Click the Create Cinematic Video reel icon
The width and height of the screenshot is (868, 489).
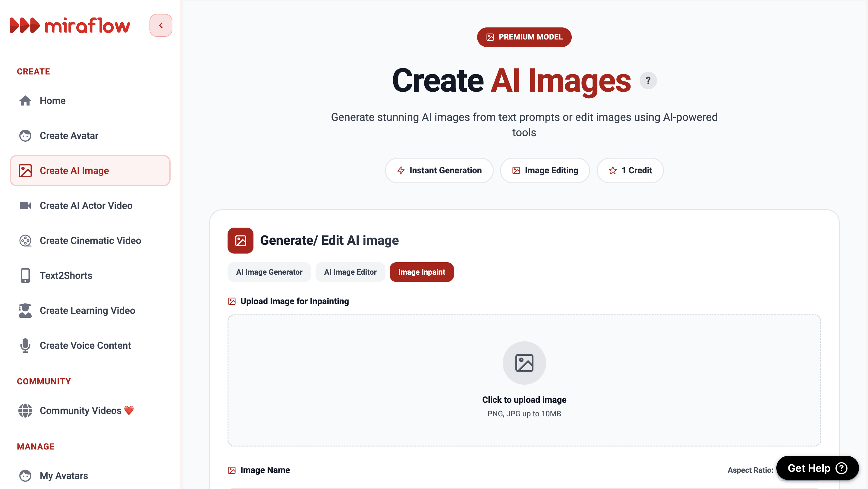tap(25, 241)
